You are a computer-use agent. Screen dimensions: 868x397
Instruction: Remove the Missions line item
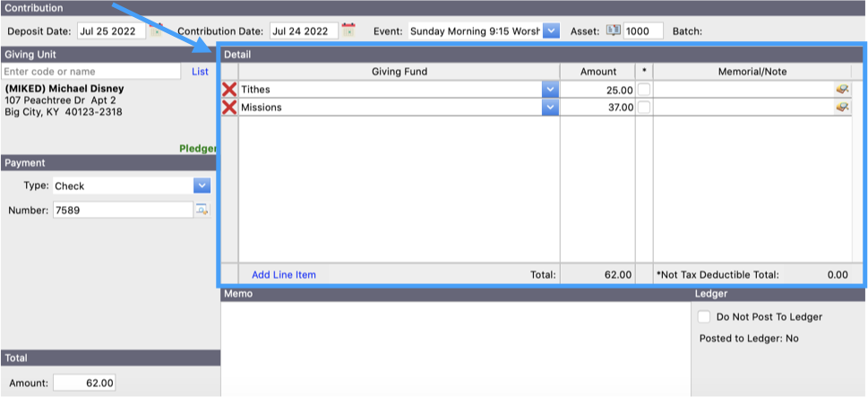(229, 108)
